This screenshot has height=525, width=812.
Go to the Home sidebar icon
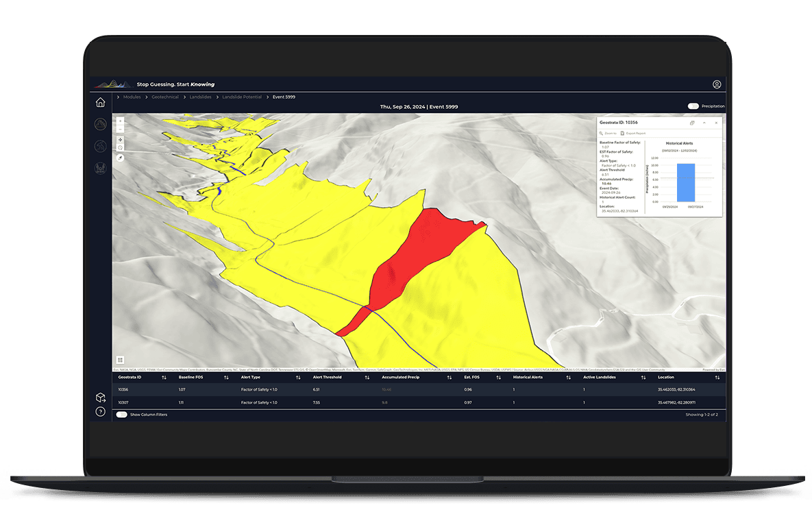101,102
